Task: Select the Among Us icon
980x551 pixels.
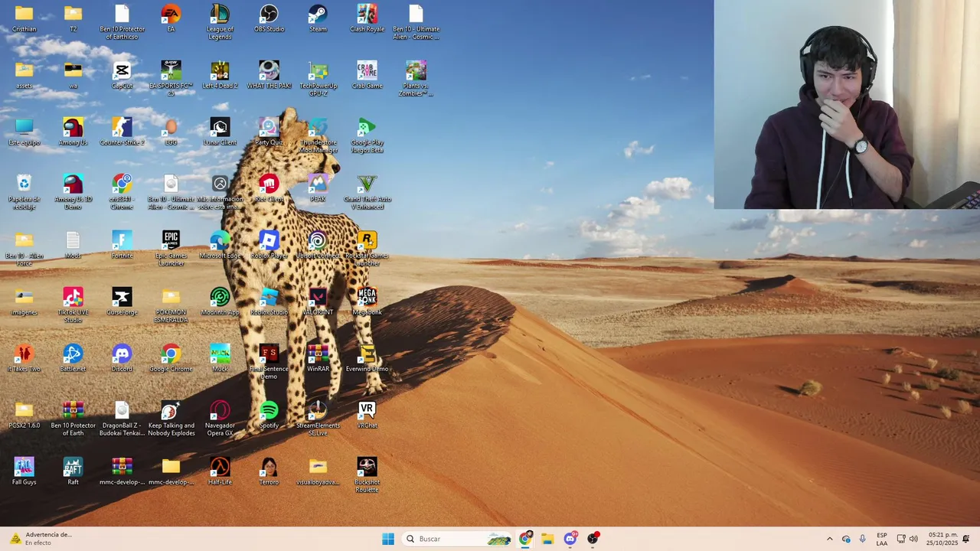Action: point(73,132)
